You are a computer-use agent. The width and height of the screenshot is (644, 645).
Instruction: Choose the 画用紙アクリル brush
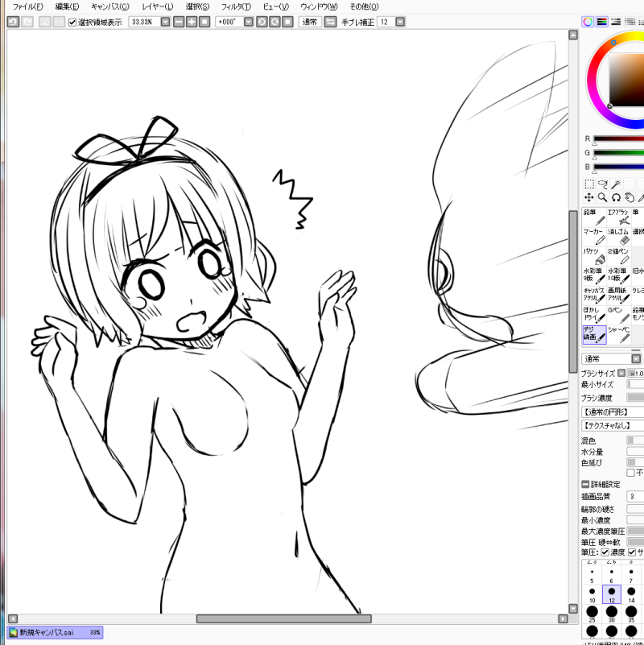618,295
